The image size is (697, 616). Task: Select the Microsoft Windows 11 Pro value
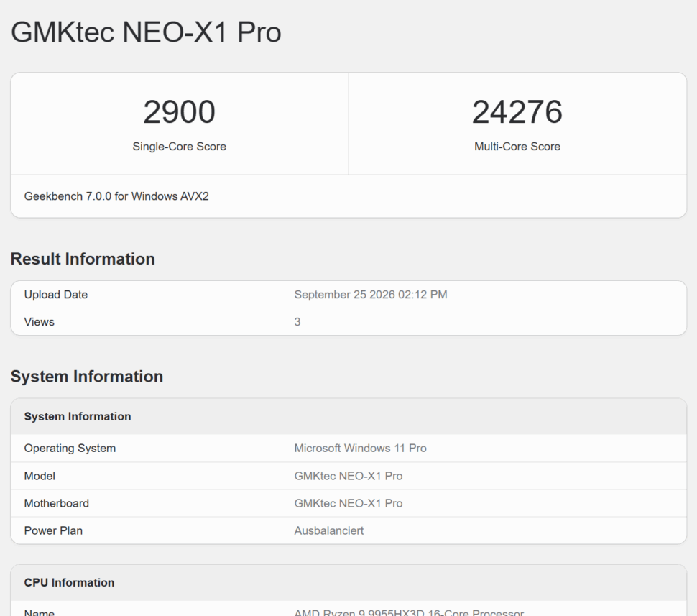pyautogui.click(x=360, y=449)
